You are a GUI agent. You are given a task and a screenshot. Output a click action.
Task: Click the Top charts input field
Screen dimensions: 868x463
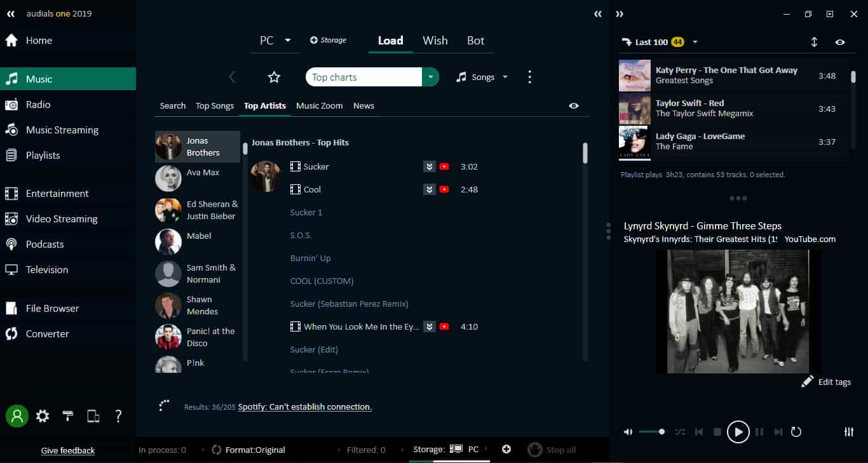tap(363, 77)
